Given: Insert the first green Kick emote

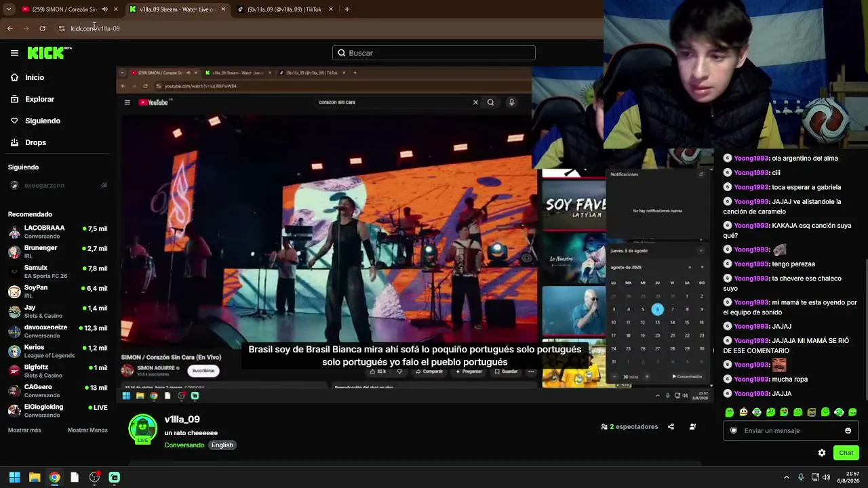Looking at the screenshot, I should 730,412.
